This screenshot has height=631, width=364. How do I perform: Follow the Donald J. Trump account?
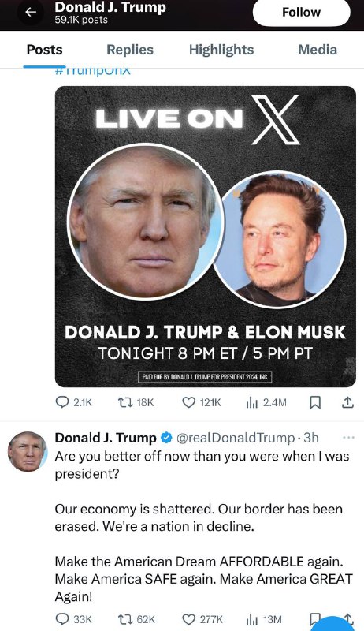pyautogui.click(x=301, y=13)
